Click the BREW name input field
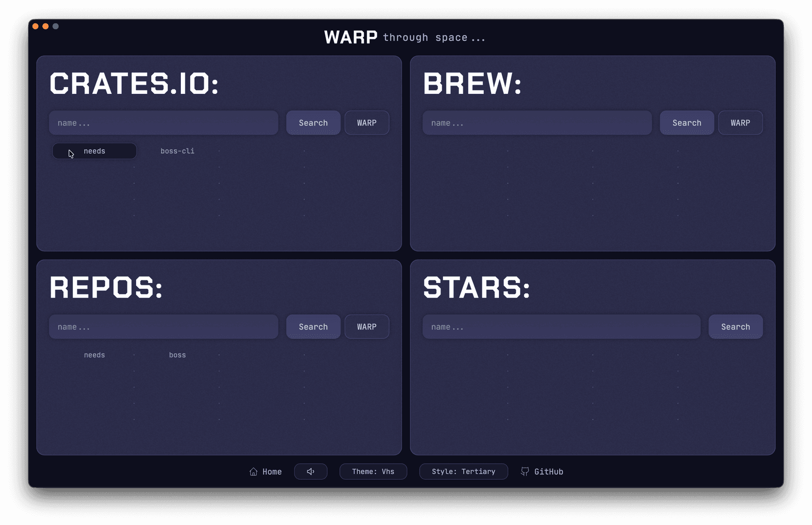812x525 pixels. click(x=537, y=122)
